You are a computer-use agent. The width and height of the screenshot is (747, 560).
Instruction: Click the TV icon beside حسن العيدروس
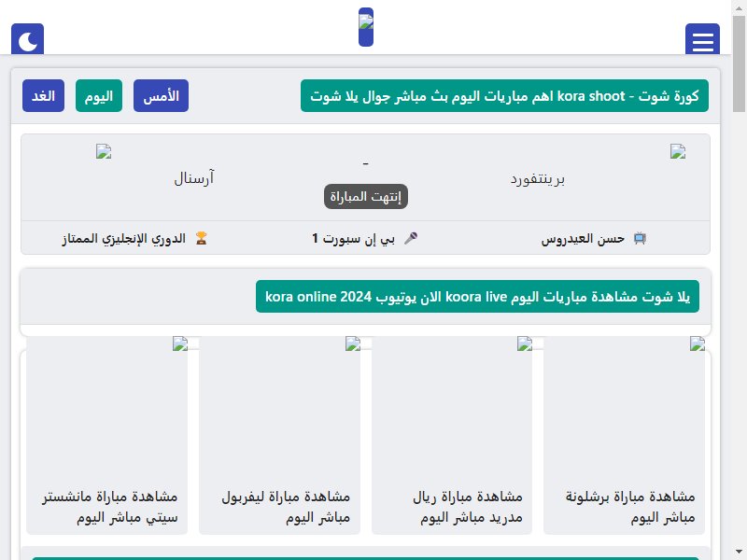pos(640,238)
